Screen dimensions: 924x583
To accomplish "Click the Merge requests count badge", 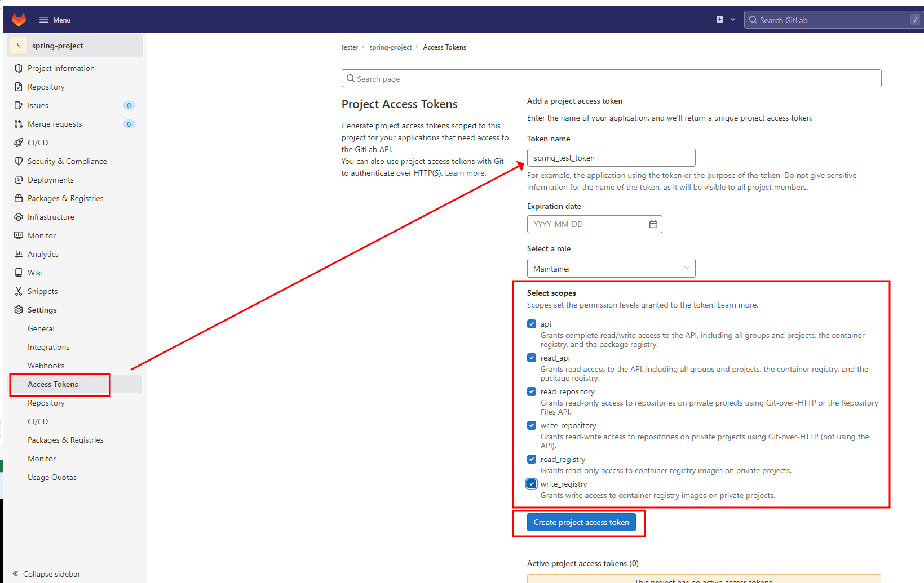I will pyautogui.click(x=129, y=124).
